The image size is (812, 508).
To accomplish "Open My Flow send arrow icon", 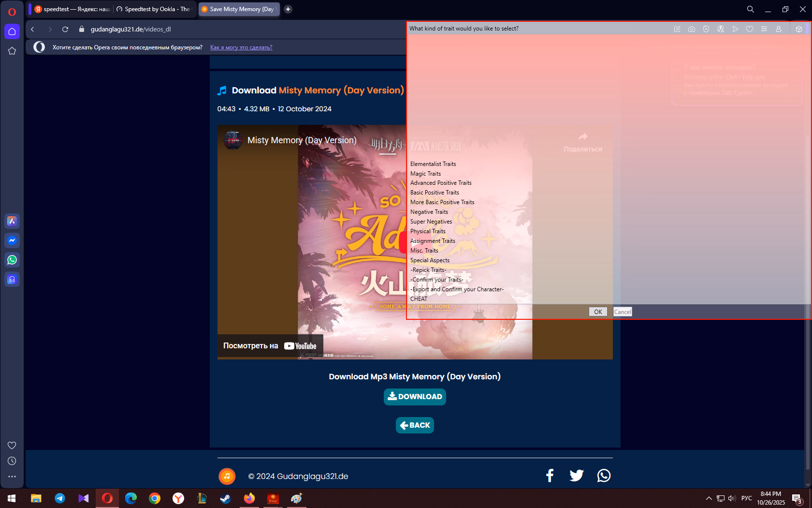I will pyautogui.click(x=735, y=29).
